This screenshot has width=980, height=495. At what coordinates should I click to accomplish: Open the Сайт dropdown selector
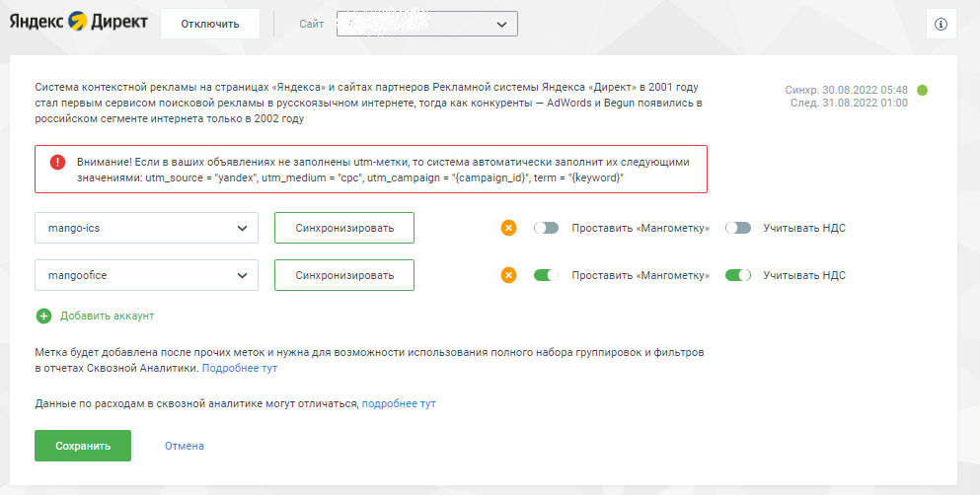pyautogui.click(x=427, y=24)
